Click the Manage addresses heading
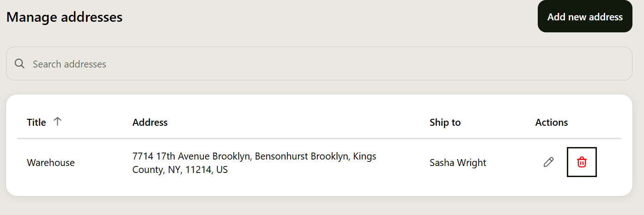The height and width of the screenshot is (215, 644). tap(64, 17)
